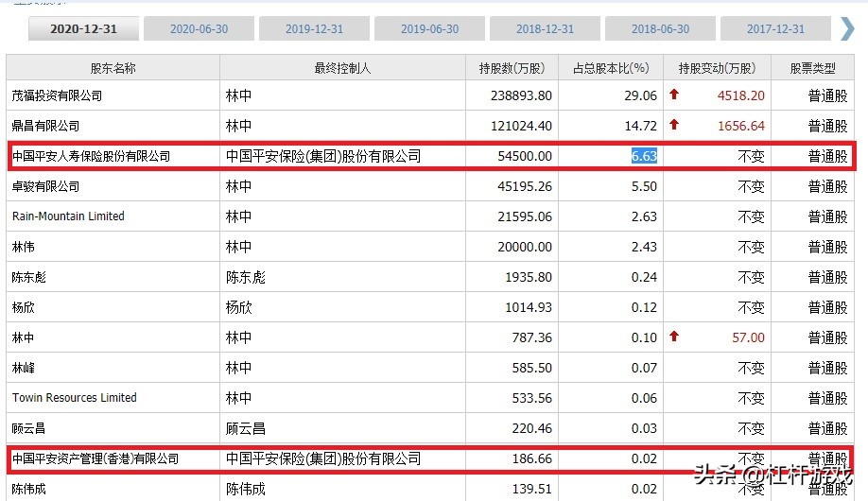Click the red up arrow beside 4518.20
The image size is (868, 501).
point(674,95)
